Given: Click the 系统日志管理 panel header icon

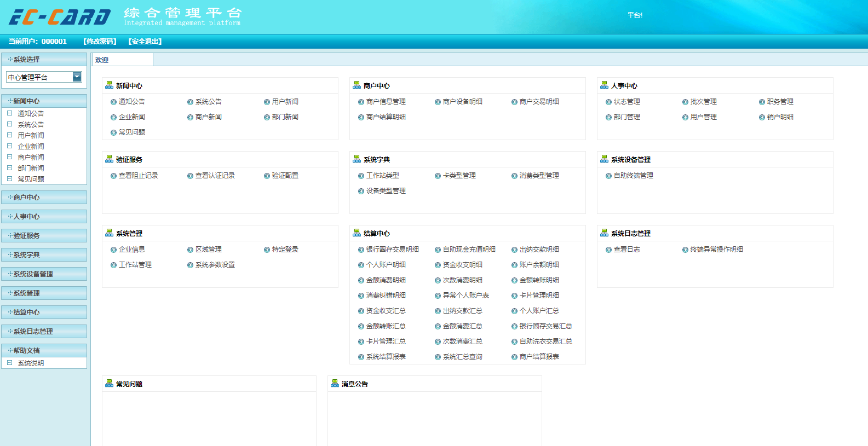Looking at the screenshot, I should (605, 233).
